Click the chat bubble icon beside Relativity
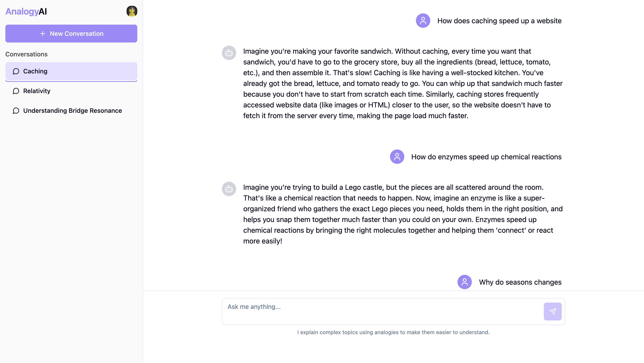644x363 pixels. coord(16,91)
